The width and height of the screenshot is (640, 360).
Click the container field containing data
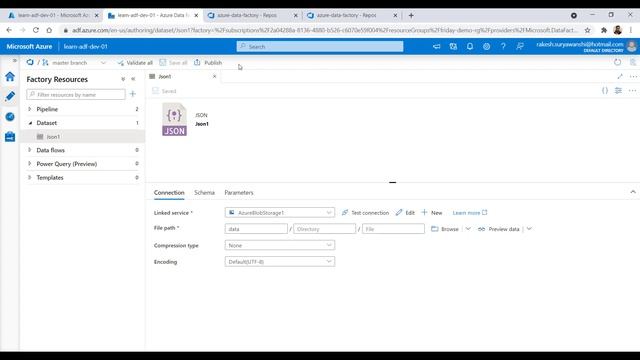coord(256,229)
